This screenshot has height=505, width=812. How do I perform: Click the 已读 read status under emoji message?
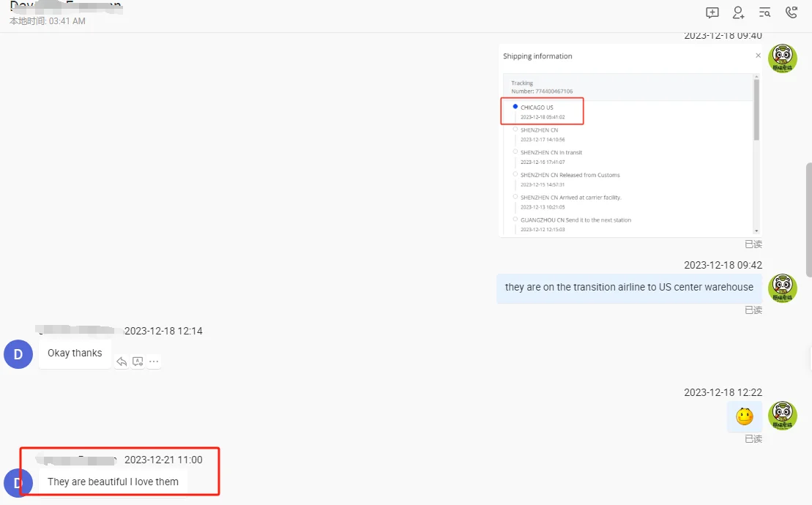pyautogui.click(x=753, y=439)
